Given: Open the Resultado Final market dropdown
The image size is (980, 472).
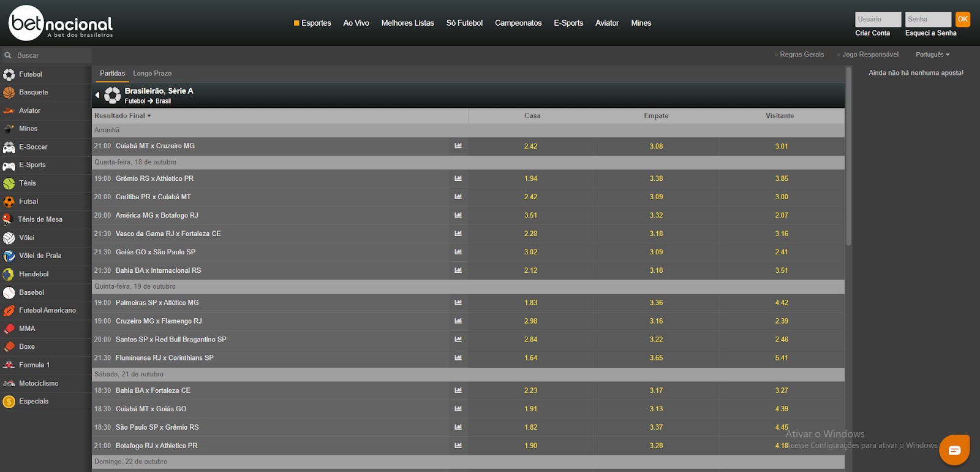Looking at the screenshot, I should (123, 116).
